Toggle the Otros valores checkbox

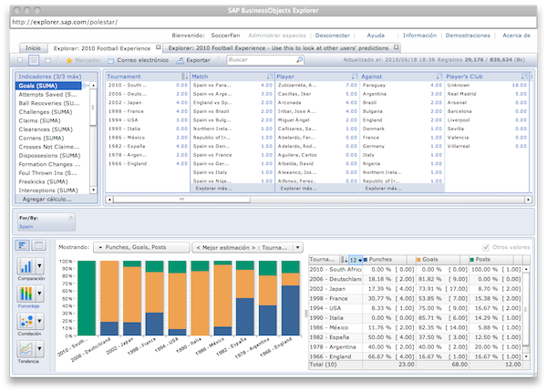click(486, 247)
